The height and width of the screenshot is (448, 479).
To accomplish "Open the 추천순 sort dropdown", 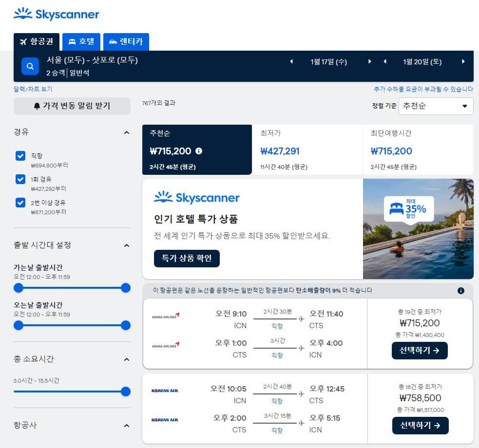I will pos(435,106).
